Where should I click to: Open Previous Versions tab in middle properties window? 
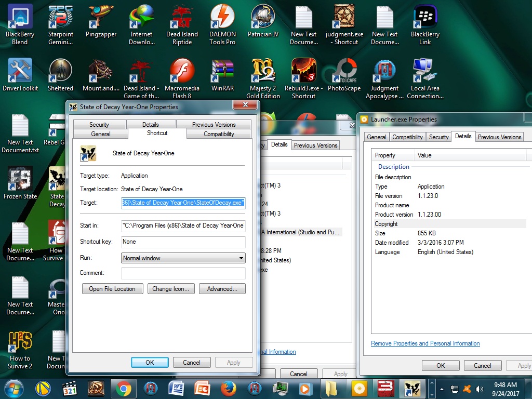(x=315, y=145)
